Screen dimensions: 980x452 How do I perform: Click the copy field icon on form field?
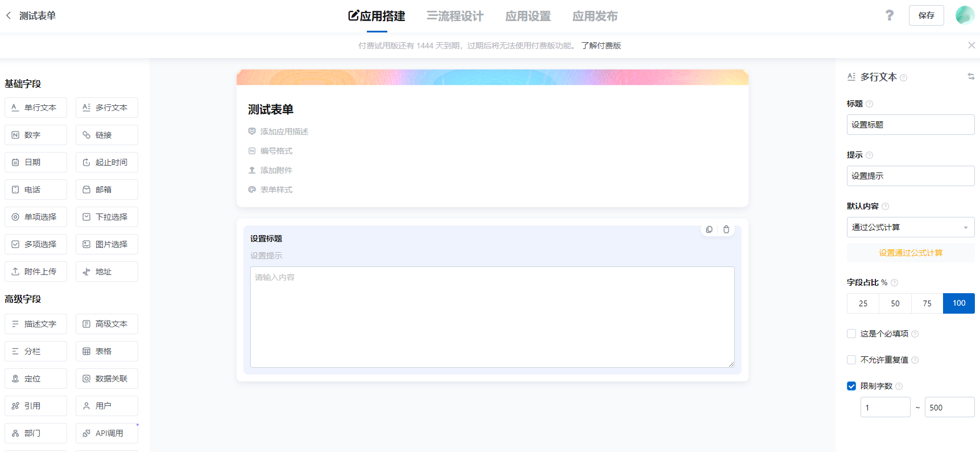709,229
